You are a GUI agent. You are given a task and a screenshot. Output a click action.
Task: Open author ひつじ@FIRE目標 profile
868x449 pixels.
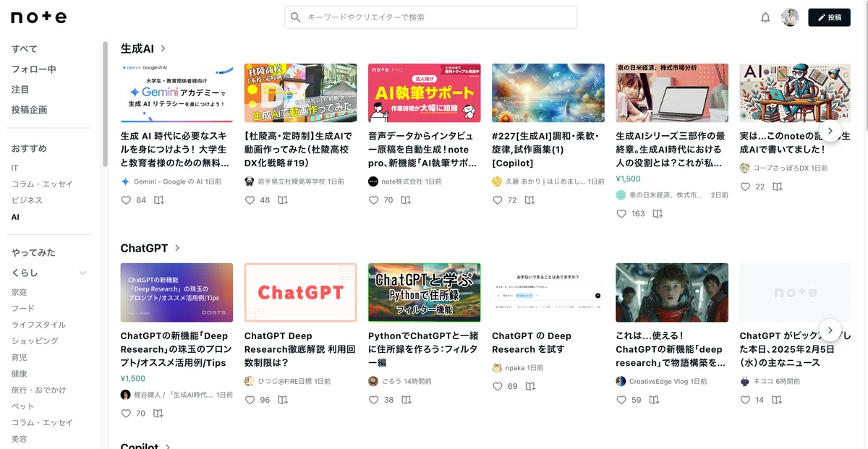point(285,381)
